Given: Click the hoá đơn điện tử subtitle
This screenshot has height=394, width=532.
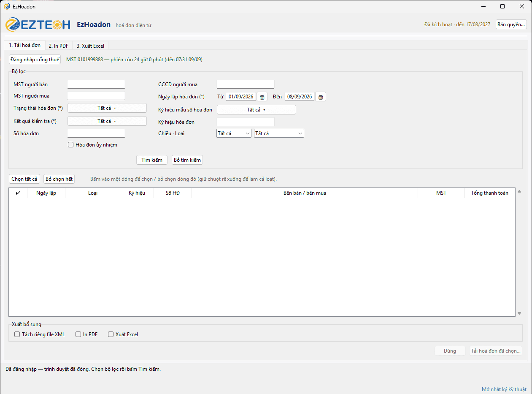Looking at the screenshot, I should tap(133, 25).
